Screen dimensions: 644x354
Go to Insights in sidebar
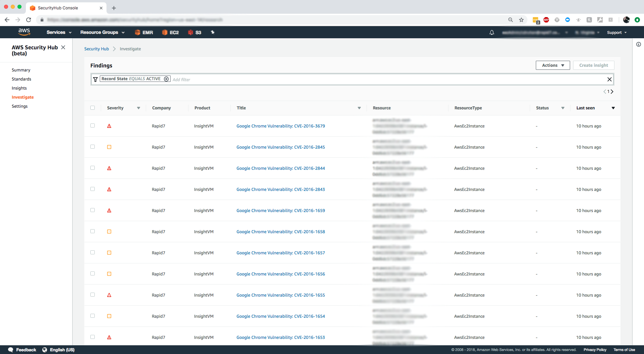(x=19, y=88)
